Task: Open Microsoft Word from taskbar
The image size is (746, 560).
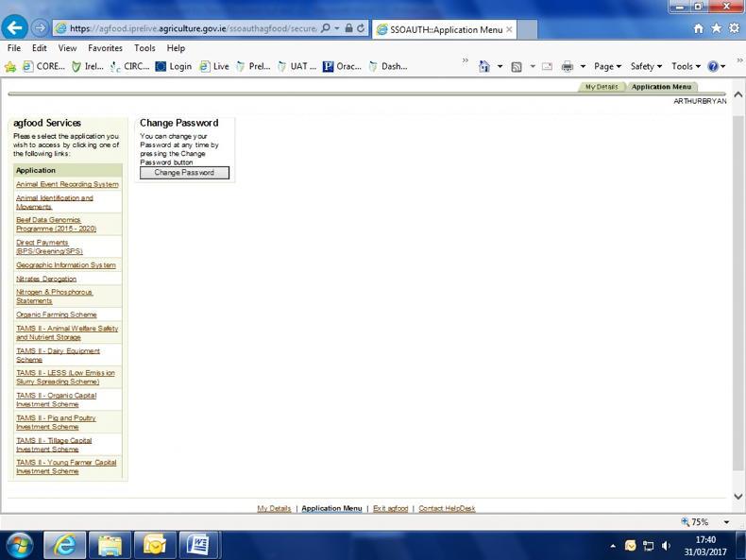Action: pos(198,545)
